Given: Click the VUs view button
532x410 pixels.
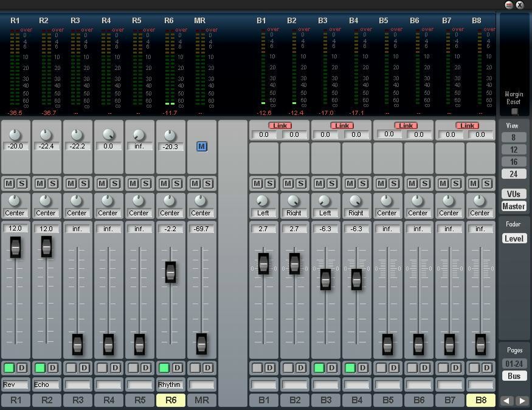Looking at the screenshot, I should [x=514, y=194].
